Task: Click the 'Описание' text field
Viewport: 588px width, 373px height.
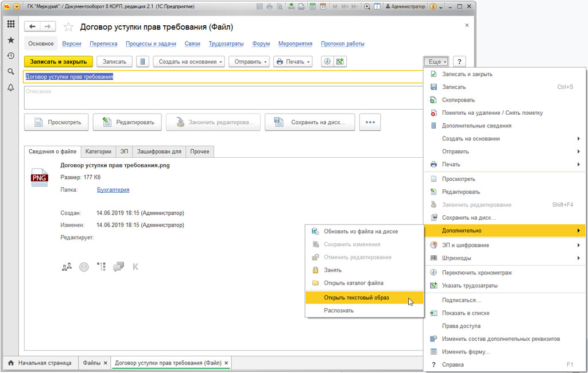Action: click(218, 98)
